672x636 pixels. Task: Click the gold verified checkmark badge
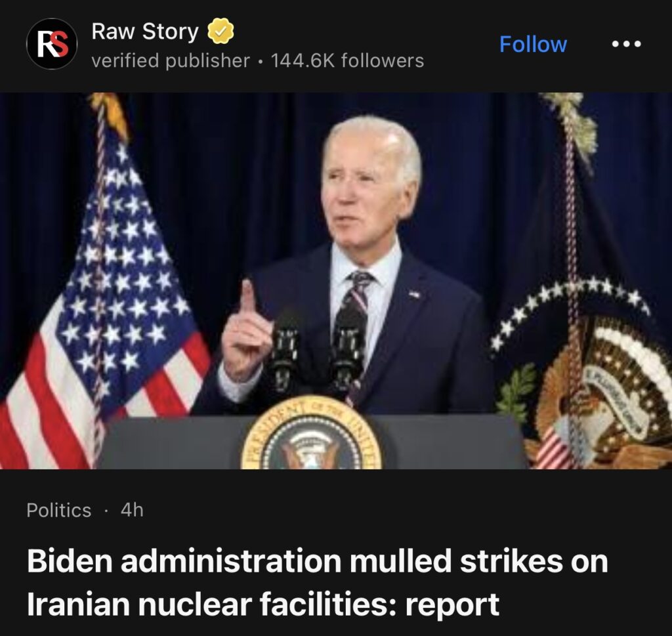tap(220, 31)
